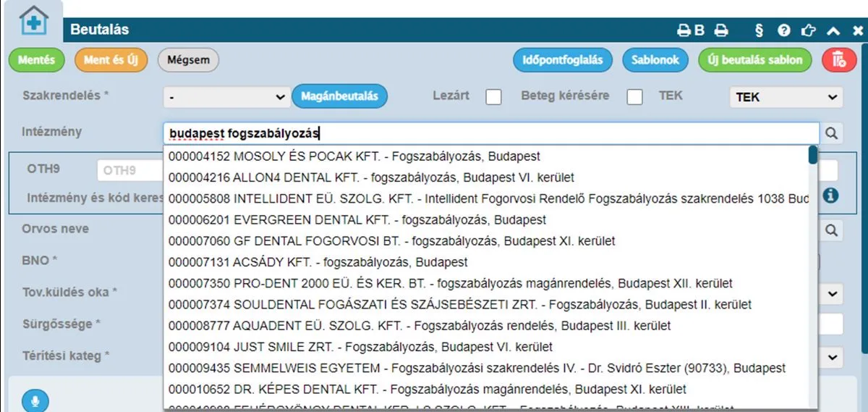
Task: Toggle the Magánbeutalás button
Action: point(340,96)
